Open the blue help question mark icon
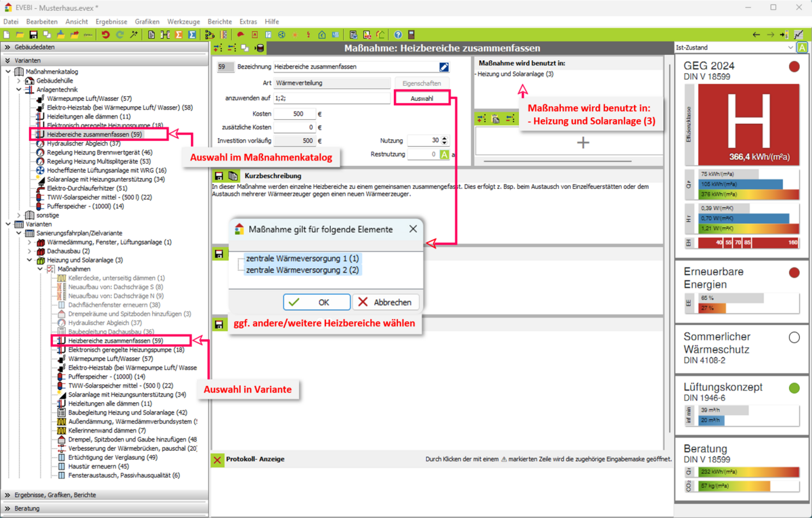Screen dimensions: 812x518 [x=398, y=35]
